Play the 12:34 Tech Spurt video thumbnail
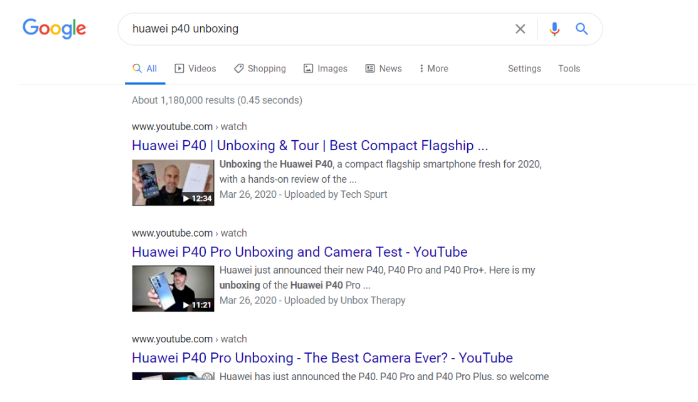Image resolution: width=698 pixels, height=402 pixels. coord(173,183)
